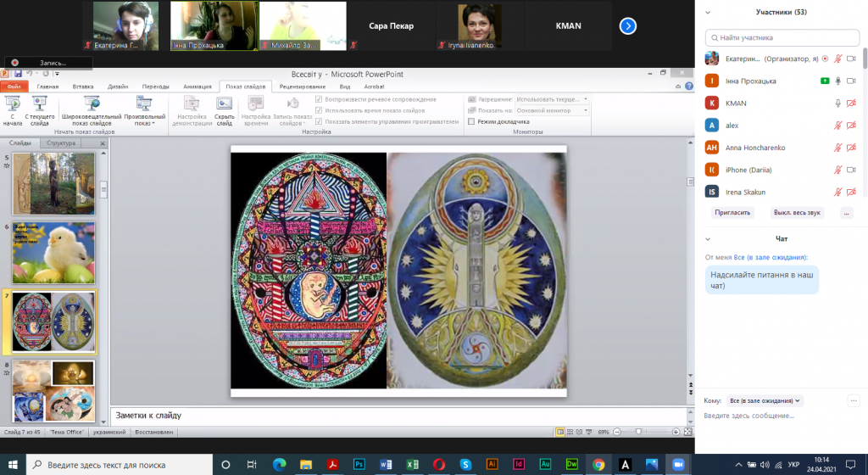Screen dimensions: 868x475
Task: Open Zoom app from the taskbar
Action: tap(678, 465)
